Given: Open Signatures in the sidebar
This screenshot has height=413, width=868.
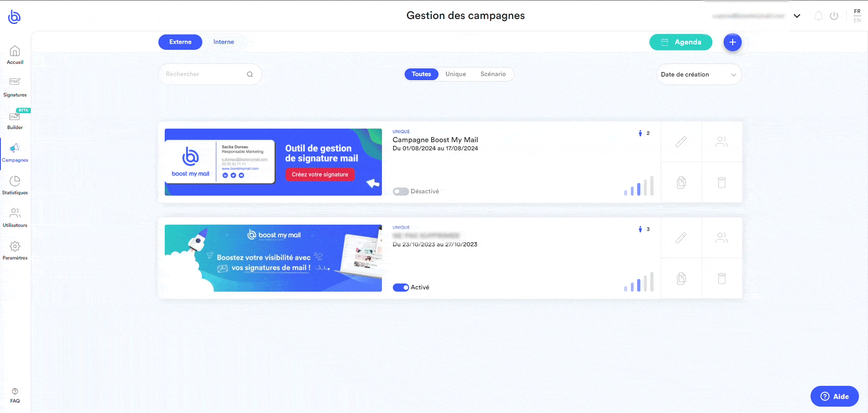Looking at the screenshot, I should (x=15, y=87).
